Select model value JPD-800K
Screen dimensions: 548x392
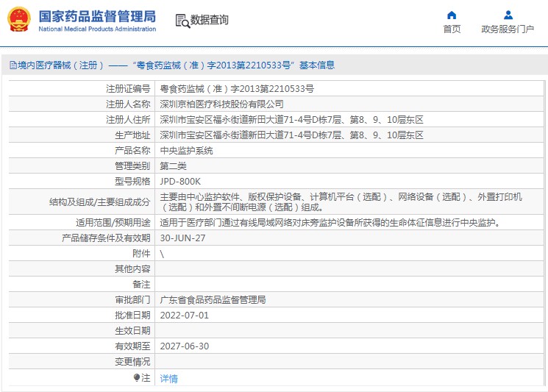pyautogui.click(x=180, y=182)
